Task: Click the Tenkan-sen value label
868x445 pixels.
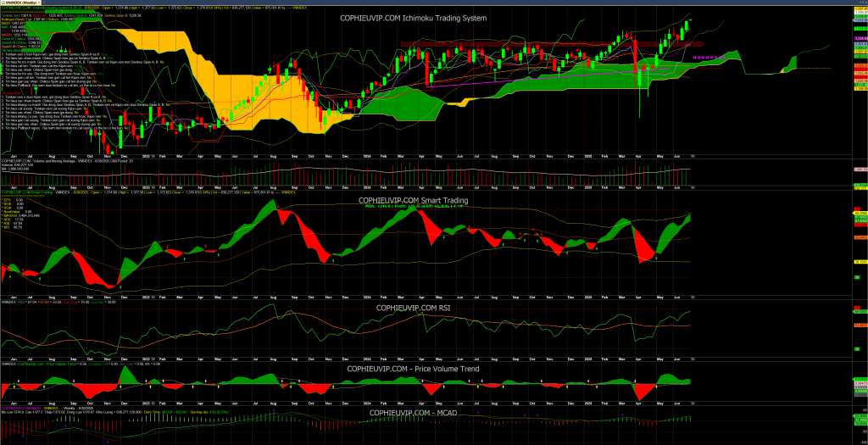Action: 17,15
